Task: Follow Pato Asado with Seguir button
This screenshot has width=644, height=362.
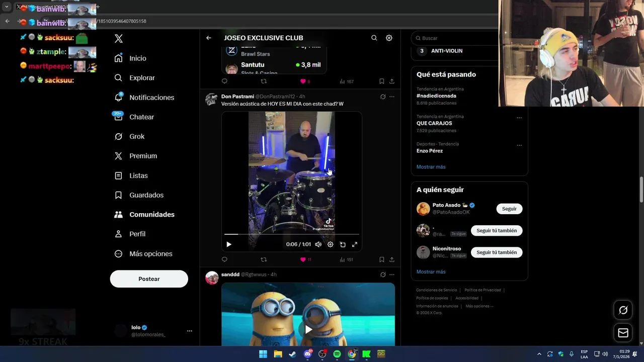Action: (509, 209)
